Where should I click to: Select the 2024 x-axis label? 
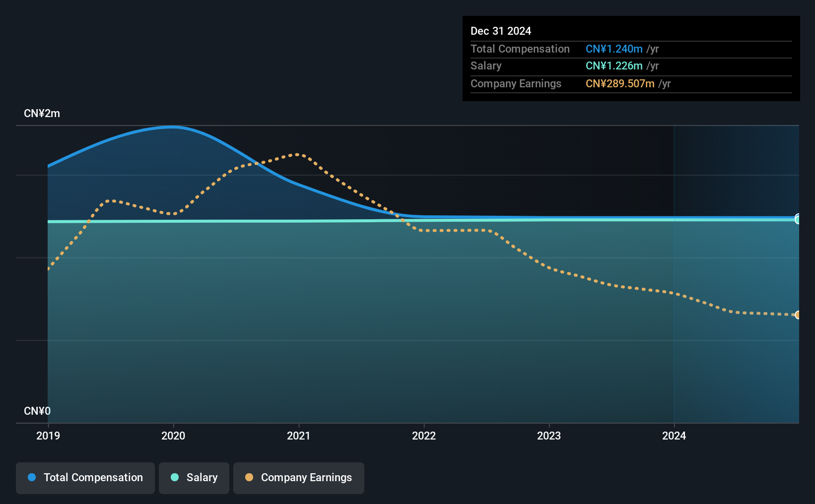[674, 436]
